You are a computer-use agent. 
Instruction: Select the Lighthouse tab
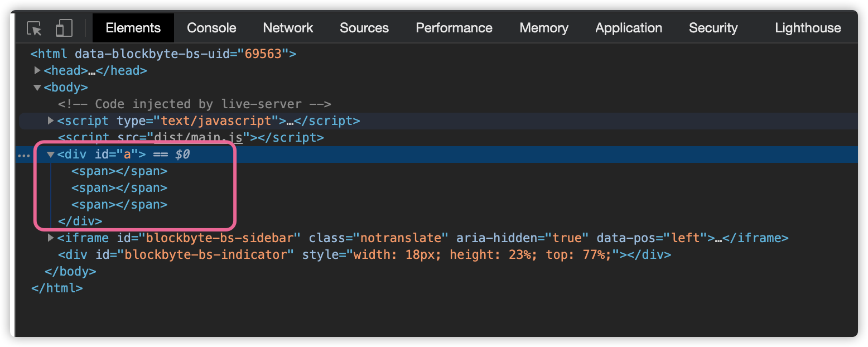pos(808,28)
